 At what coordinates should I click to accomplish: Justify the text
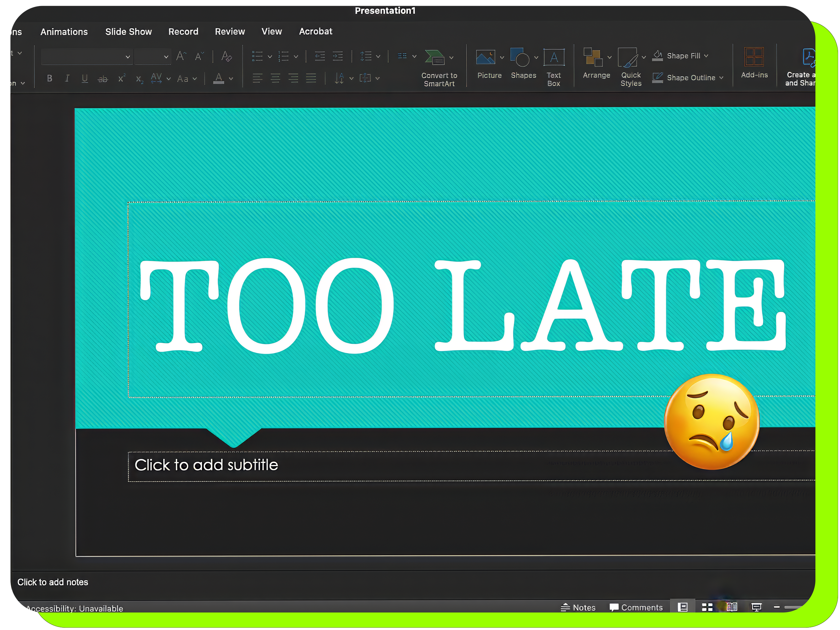pyautogui.click(x=311, y=78)
